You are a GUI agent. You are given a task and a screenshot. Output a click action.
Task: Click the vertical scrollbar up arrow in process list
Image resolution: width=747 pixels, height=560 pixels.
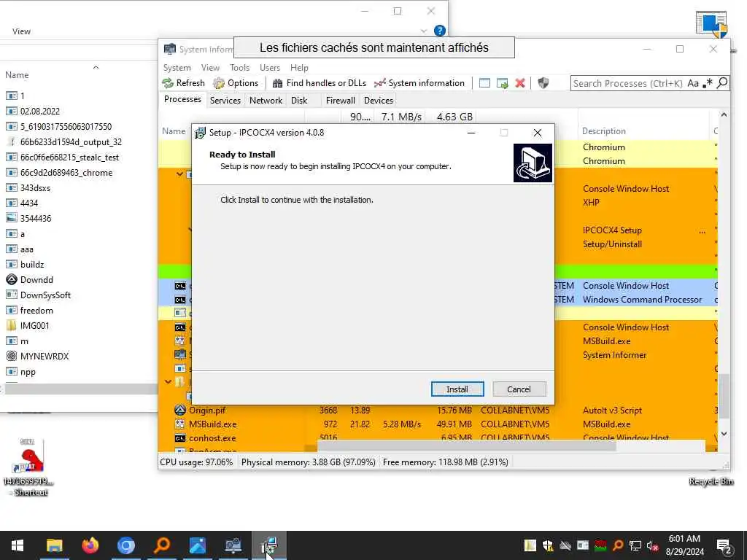point(724,114)
